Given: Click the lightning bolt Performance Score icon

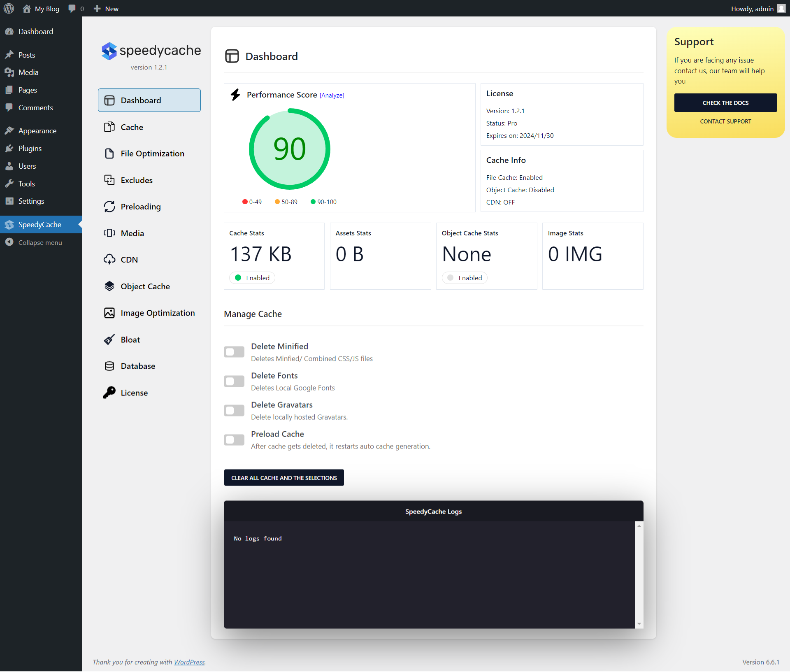Looking at the screenshot, I should point(235,95).
